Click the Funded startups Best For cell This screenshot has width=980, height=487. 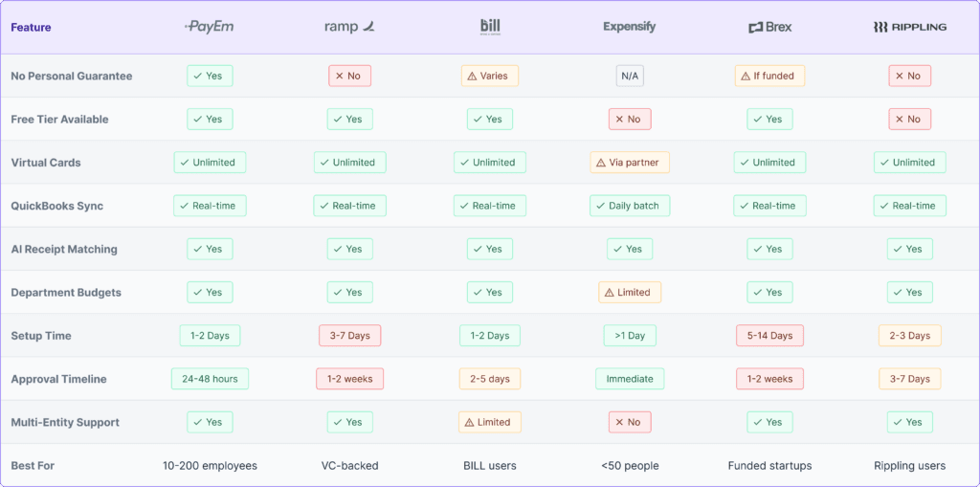click(x=769, y=466)
